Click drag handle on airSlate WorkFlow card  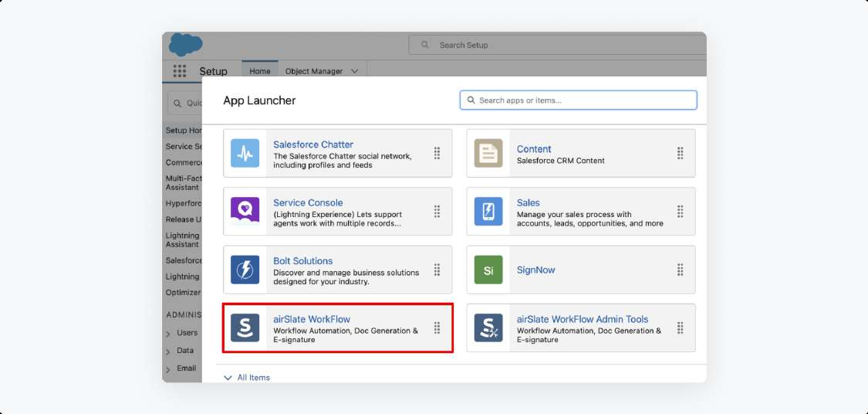(x=437, y=327)
